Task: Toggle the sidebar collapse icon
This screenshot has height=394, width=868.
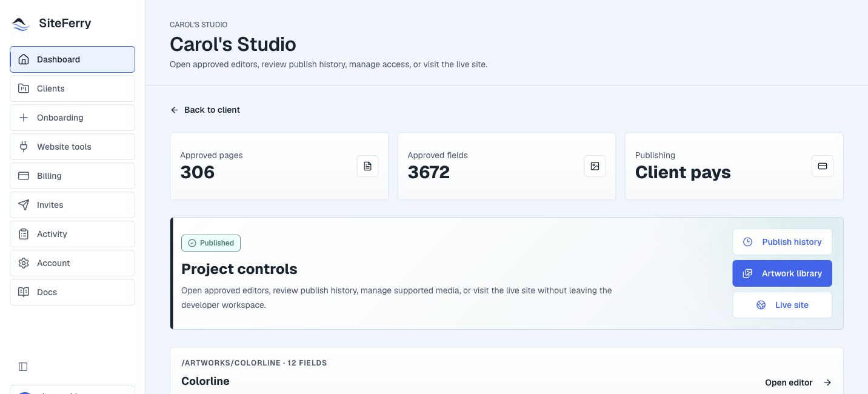Action: coord(23,367)
